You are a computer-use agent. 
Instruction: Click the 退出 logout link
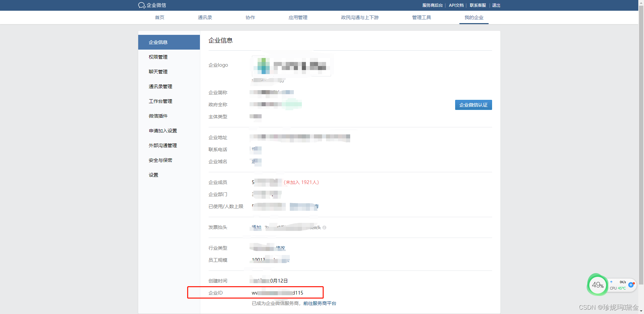[x=496, y=5]
